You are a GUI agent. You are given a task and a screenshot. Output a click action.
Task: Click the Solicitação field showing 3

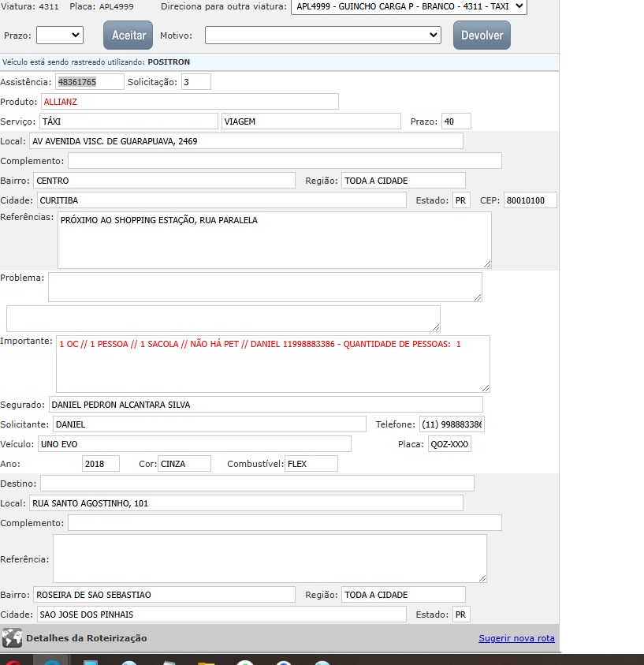click(x=195, y=82)
